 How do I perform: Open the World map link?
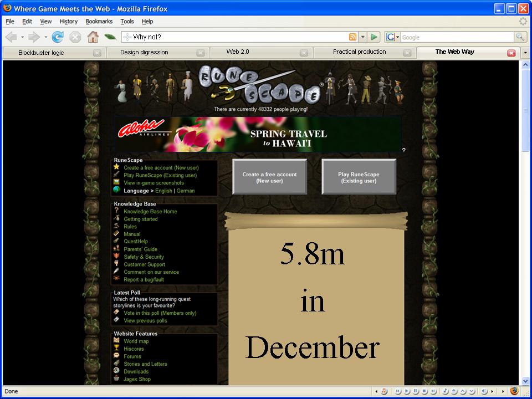coord(136,341)
